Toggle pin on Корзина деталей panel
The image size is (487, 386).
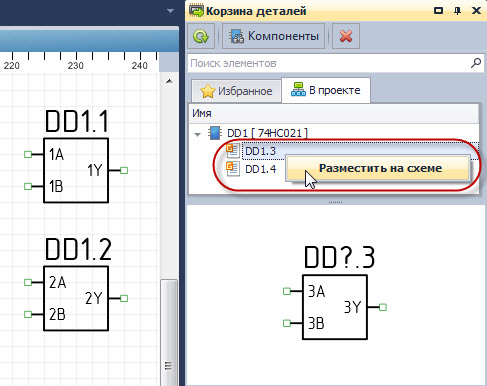pos(457,11)
